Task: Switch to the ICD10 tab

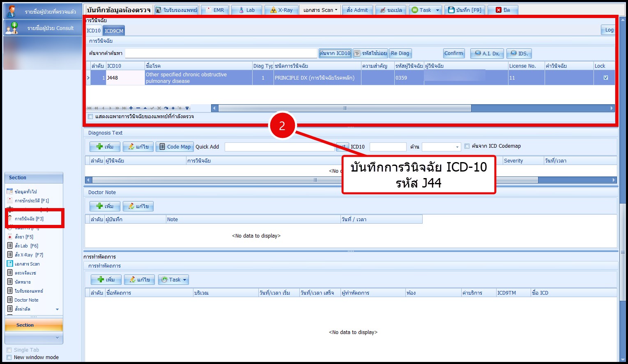Action: coord(94,31)
